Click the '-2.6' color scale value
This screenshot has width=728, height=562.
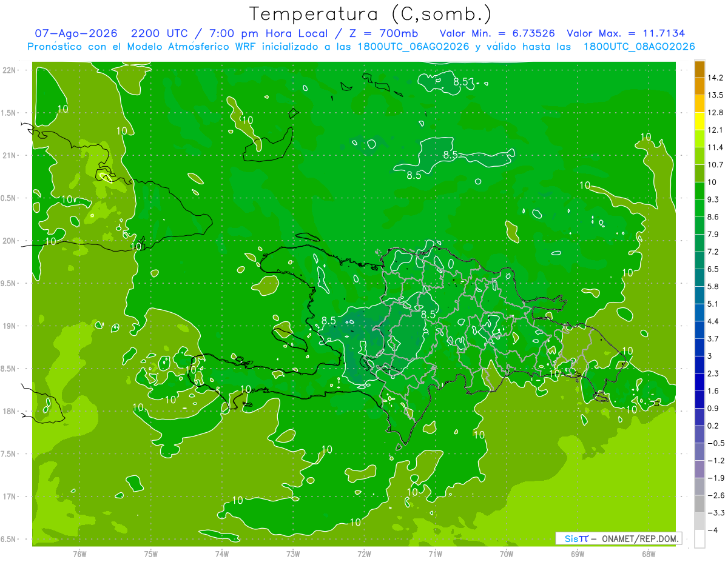click(715, 496)
